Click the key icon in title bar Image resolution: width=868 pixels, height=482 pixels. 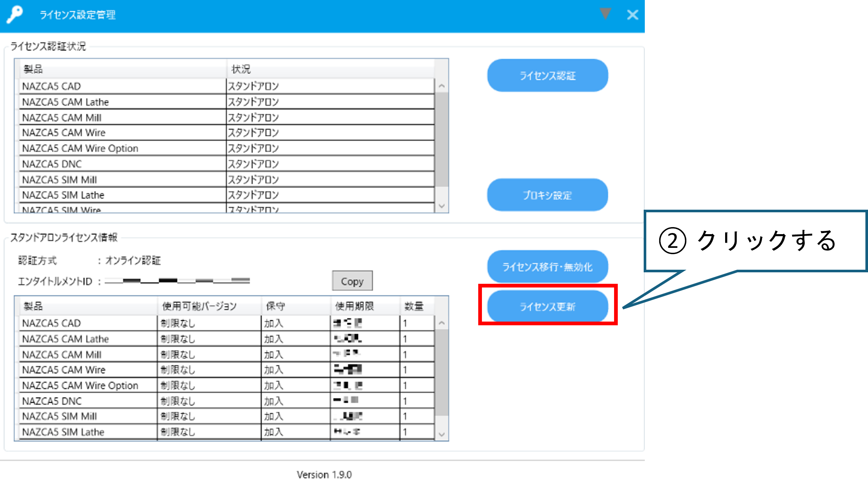pos(15,15)
